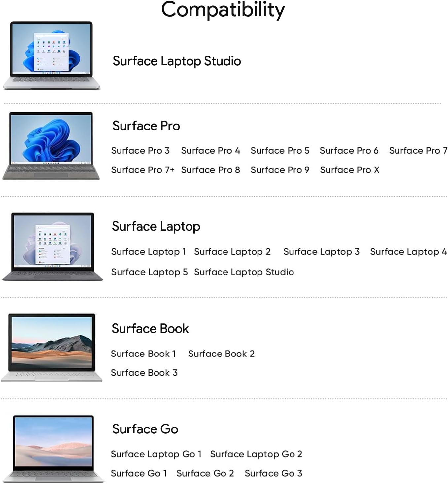The image size is (448, 484).
Task: Open the Surface Go section laptop image
Action: (53, 448)
